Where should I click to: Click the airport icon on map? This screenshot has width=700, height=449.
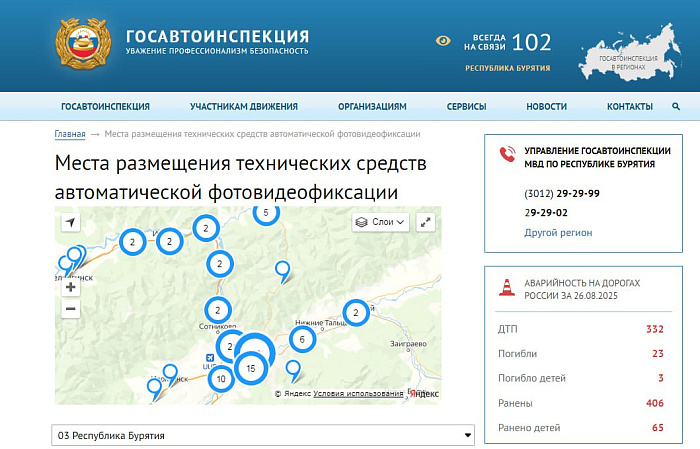[x=210, y=358]
